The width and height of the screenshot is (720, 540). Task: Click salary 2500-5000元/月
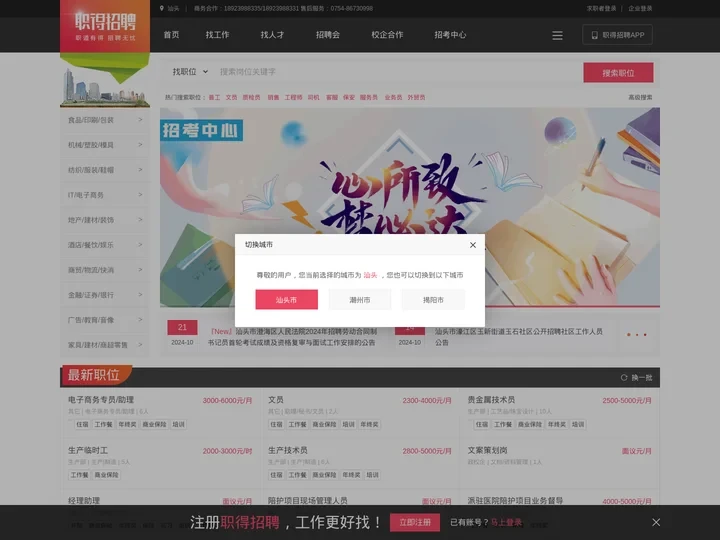click(627, 400)
